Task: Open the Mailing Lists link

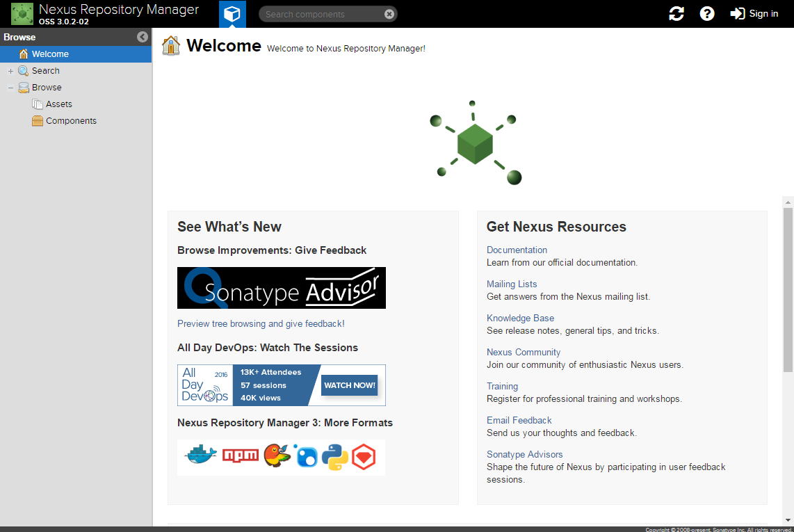Action: click(x=512, y=284)
